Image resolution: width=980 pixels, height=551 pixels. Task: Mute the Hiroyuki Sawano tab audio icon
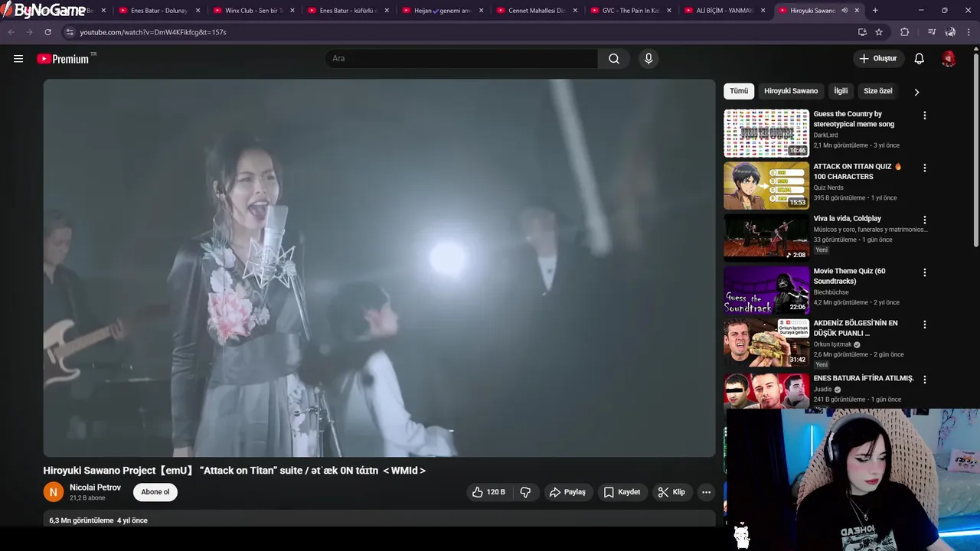click(844, 11)
